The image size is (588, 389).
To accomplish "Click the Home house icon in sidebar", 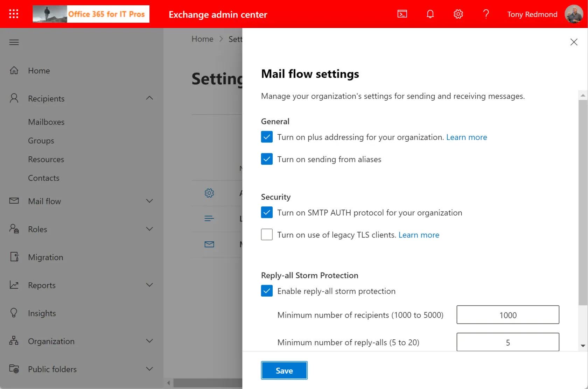I will [14, 71].
